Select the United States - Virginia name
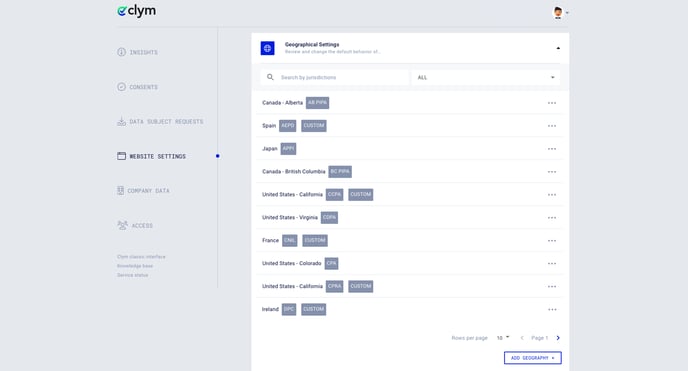 click(x=290, y=218)
